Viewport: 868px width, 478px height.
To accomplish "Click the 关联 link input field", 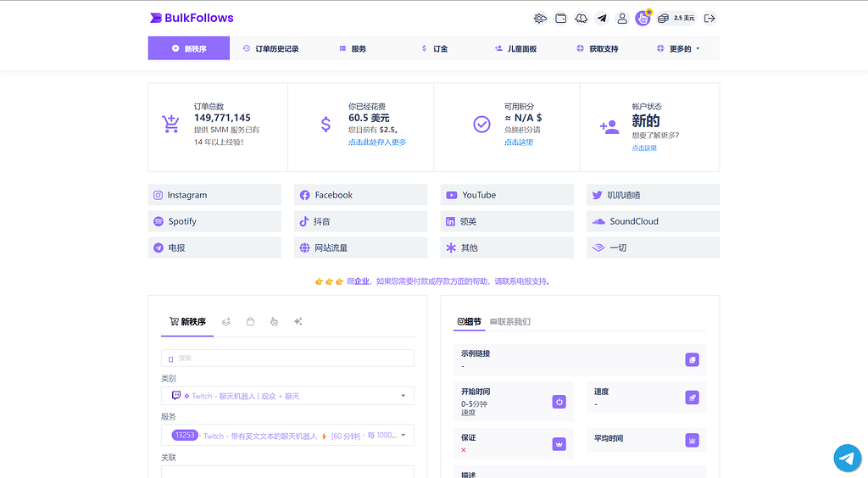I will click(288, 471).
